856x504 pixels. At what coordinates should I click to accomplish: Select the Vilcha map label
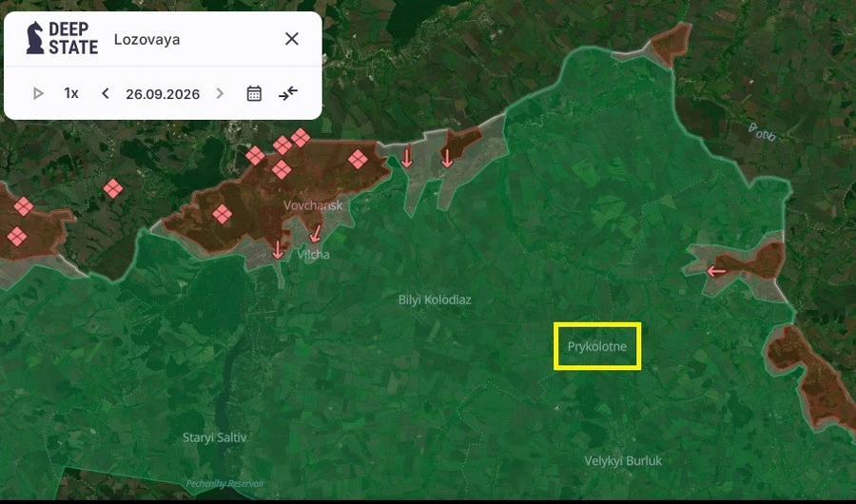tap(313, 255)
